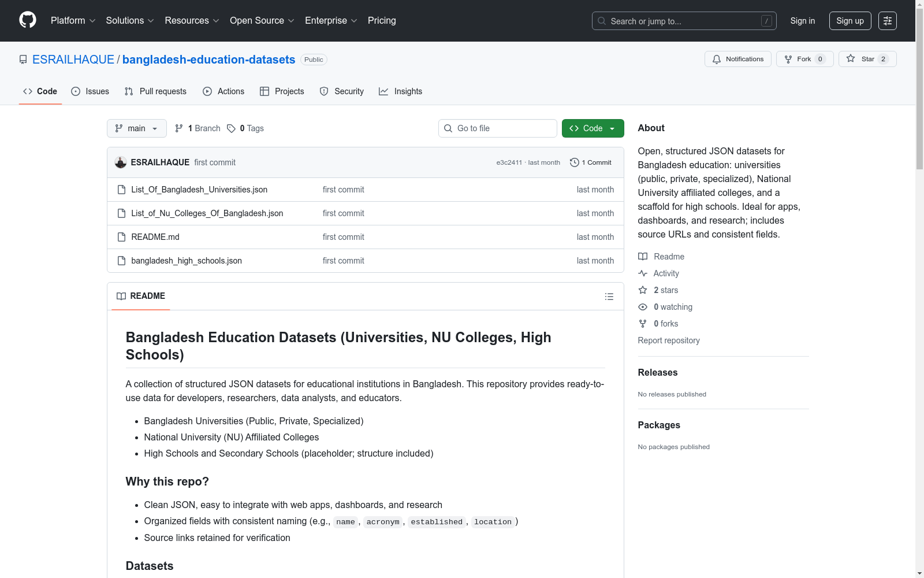Open the ESRAILHAQUE owner link
This screenshot has height=578, width=924.
pyautogui.click(x=73, y=60)
